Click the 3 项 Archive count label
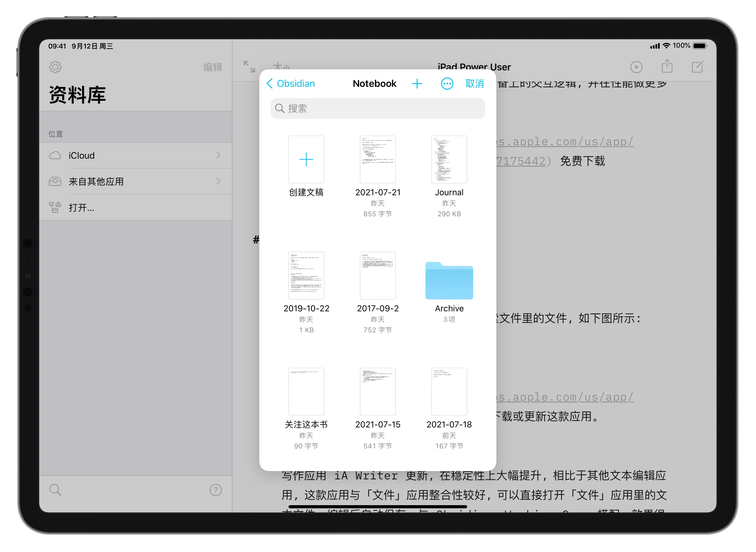 coord(449,320)
